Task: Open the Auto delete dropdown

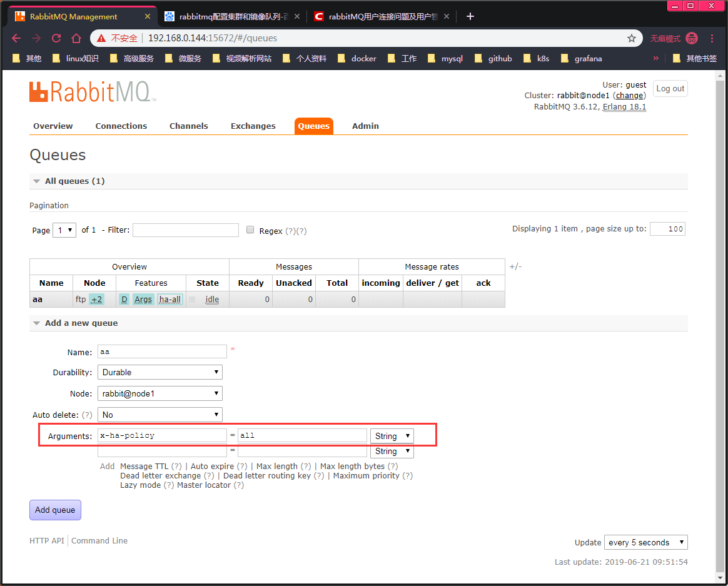Action: pyautogui.click(x=159, y=415)
